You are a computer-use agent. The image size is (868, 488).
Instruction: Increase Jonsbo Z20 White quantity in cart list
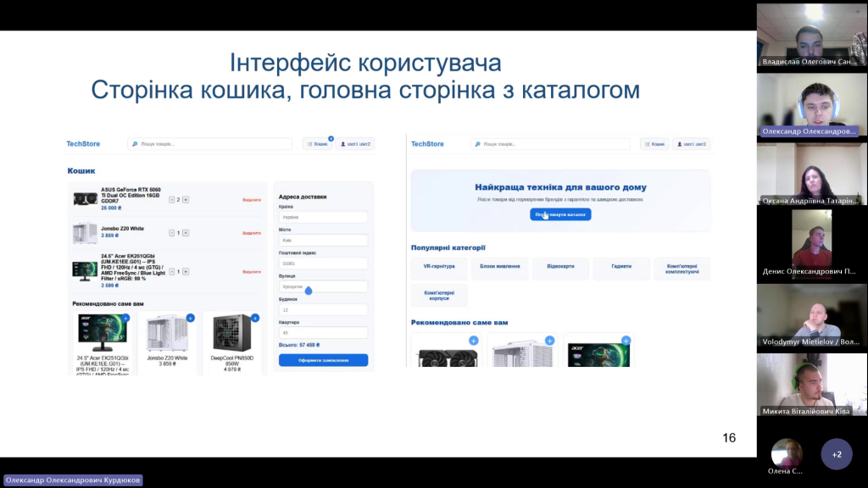click(186, 233)
